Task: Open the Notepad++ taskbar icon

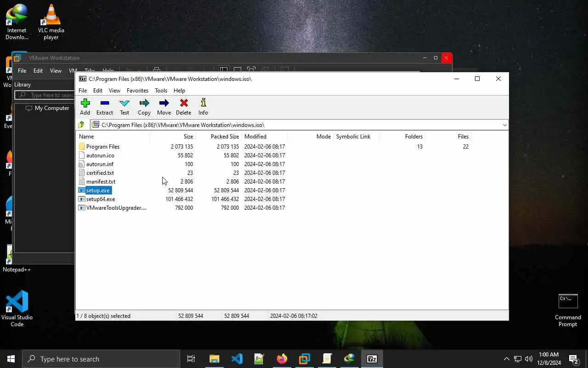Action: click(260, 359)
